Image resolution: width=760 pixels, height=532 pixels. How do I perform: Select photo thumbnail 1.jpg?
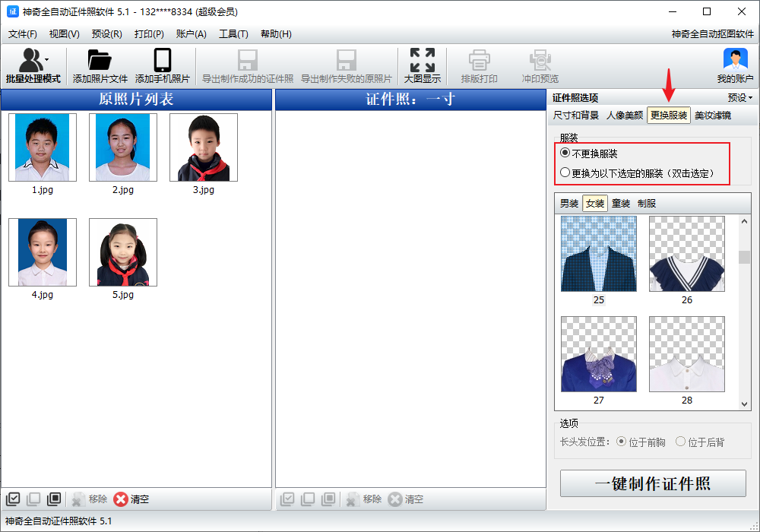(43, 147)
